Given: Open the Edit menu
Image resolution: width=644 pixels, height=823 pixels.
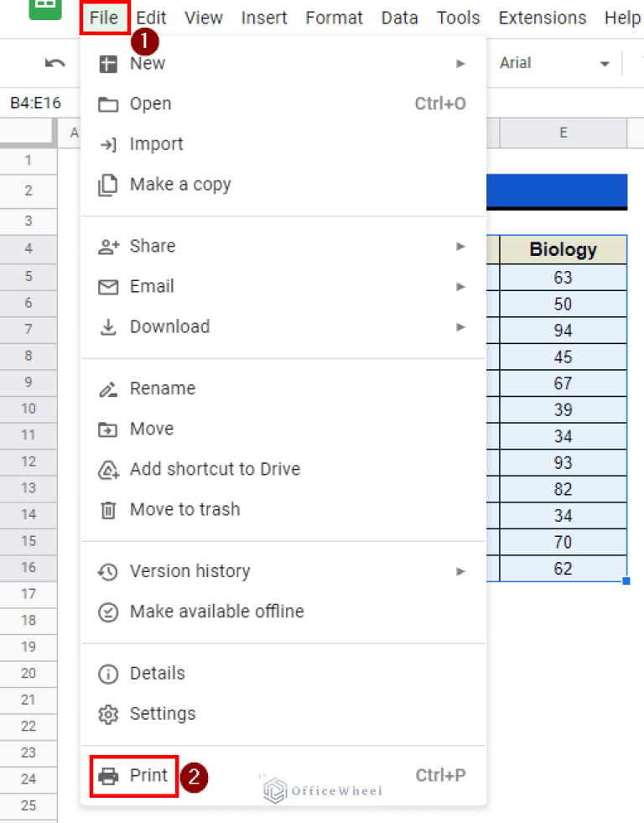Looking at the screenshot, I should [x=150, y=18].
